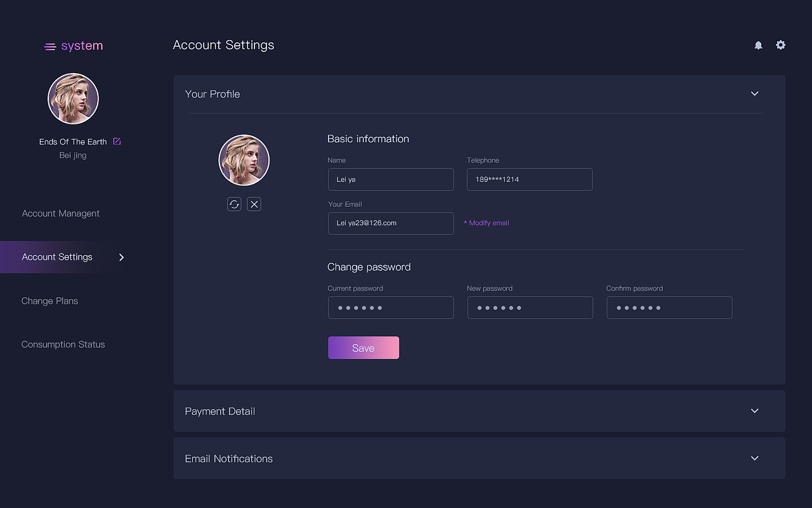Open notifications via the bell icon
The height and width of the screenshot is (508, 812).
[x=758, y=45]
